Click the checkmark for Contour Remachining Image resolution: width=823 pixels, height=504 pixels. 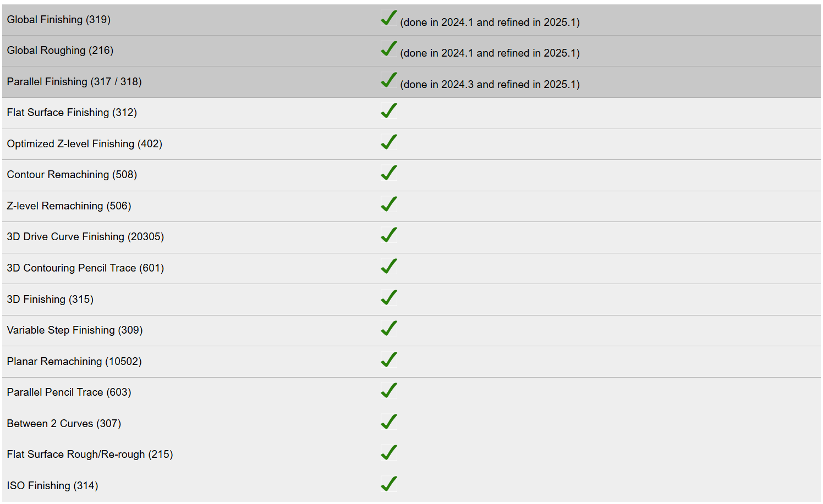(389, 173)
